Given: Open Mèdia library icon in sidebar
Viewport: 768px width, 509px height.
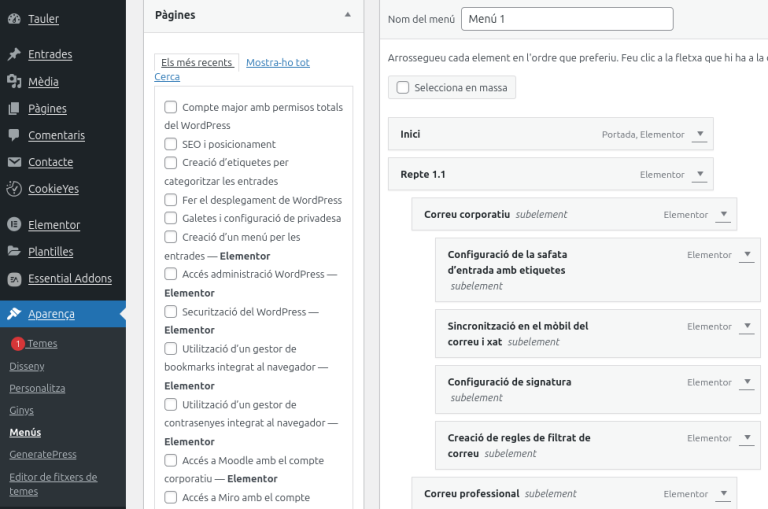Looking at the screenshot, I should pos(14,81).
